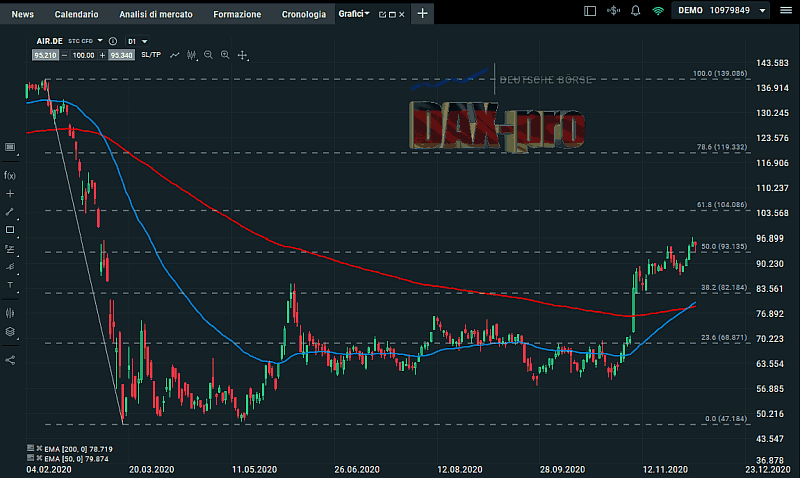
Task: Close the Grafici tab
Action: 402,15
